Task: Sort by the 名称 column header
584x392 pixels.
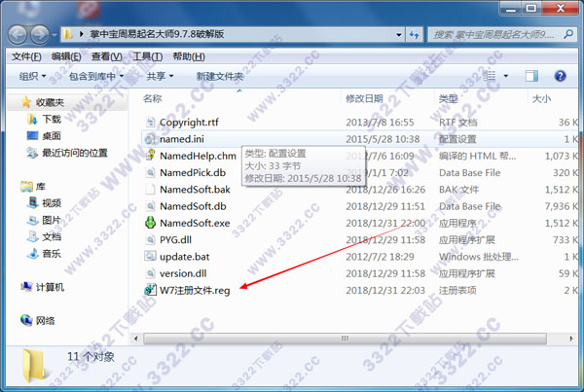Action: [153, 98]
